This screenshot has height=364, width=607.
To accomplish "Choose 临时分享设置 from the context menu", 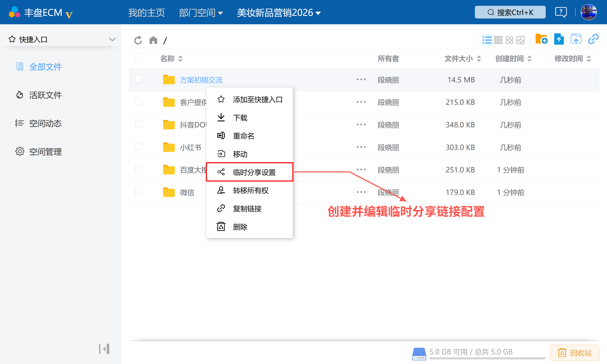I will tap(250, 172).
